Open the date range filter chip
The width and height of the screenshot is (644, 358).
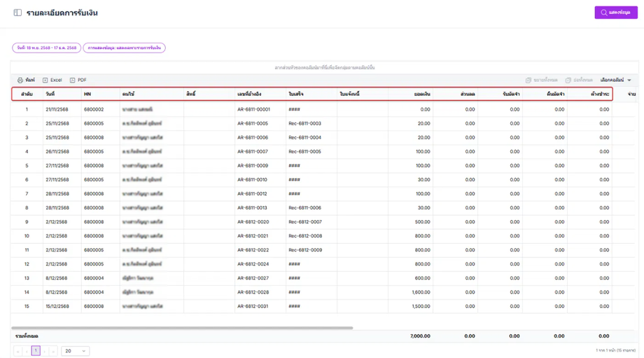click(x=46, y=48)
